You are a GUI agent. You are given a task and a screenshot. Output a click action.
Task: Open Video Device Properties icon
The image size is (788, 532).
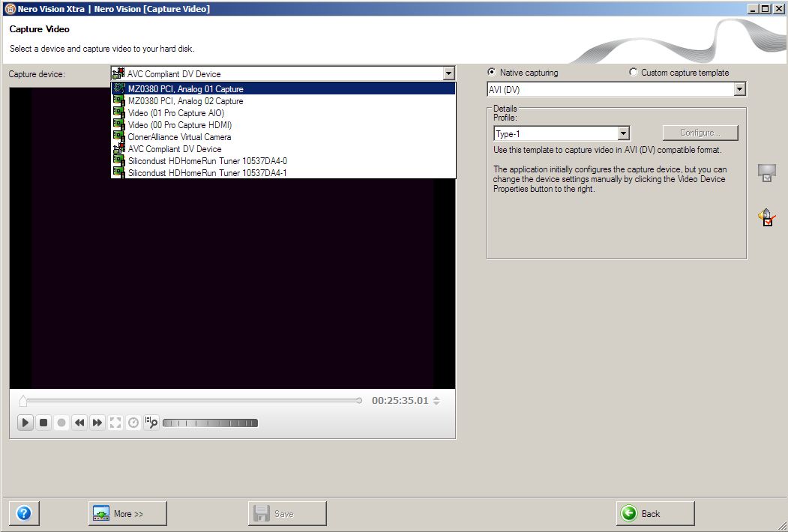pyautogui.click(x=767, y=173)
